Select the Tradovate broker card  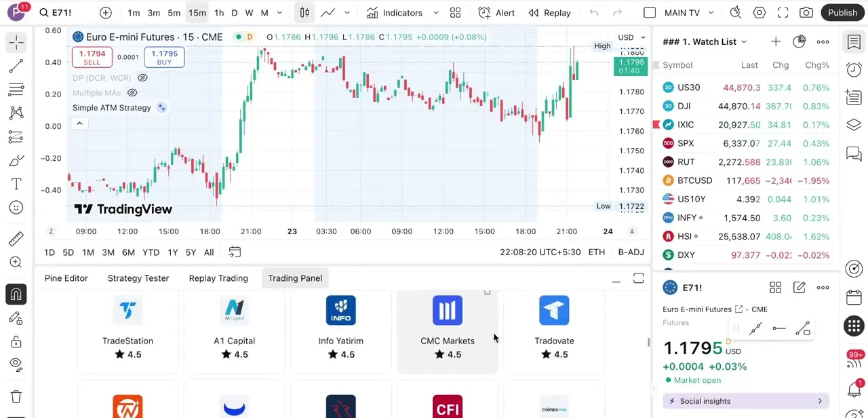pos(554,332)
